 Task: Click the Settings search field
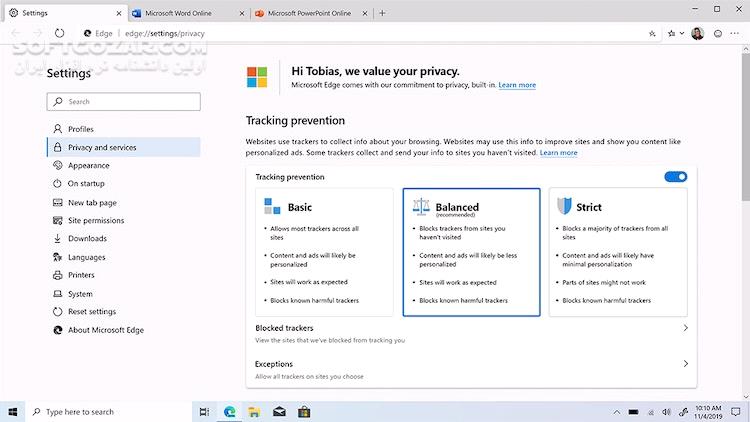click(x=123, y=101)
